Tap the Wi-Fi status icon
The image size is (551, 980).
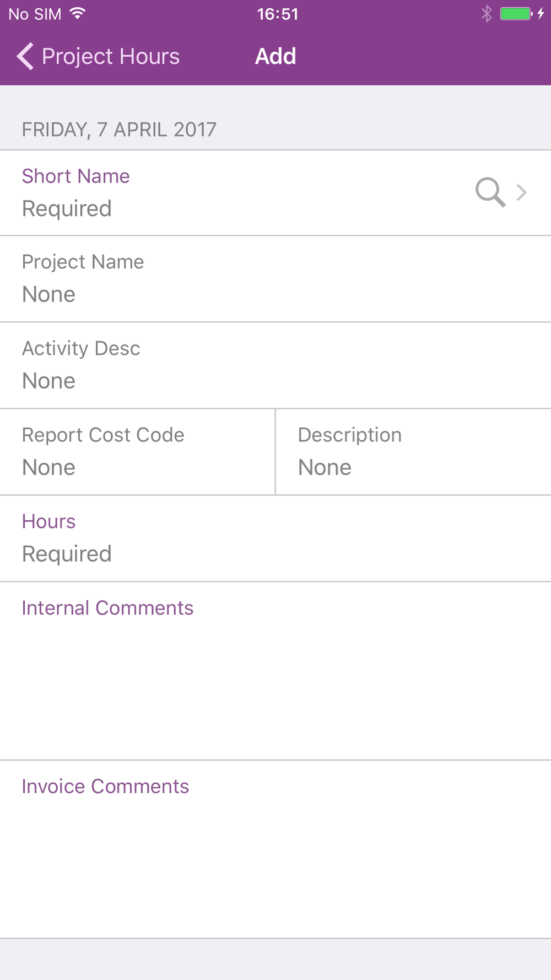(78, 13)
